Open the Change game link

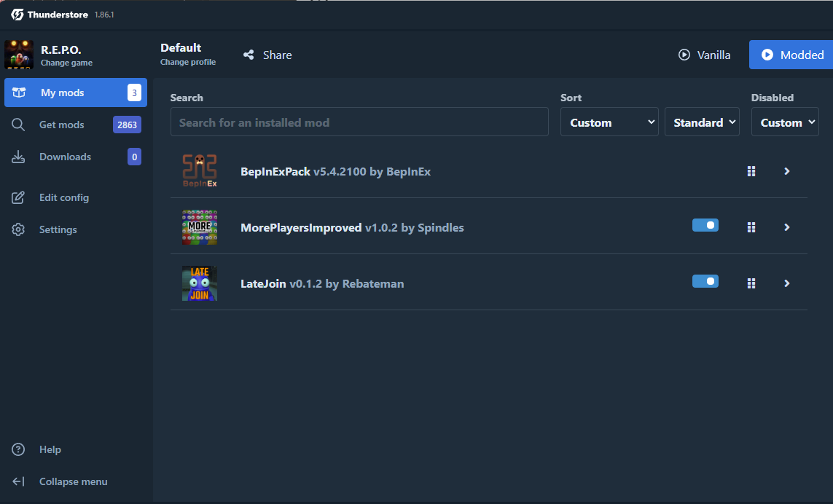[x=66, y=63]
